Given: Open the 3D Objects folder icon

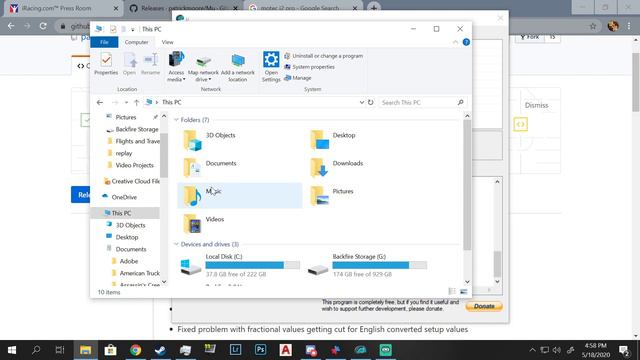Looking at the screenshot, I should 192,140.
